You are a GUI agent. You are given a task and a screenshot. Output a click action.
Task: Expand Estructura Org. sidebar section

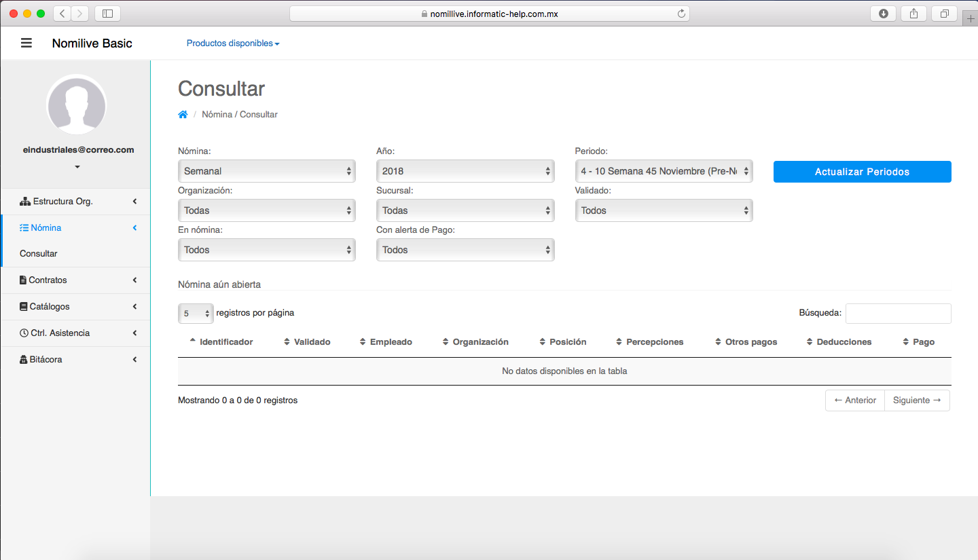coord(75,202)
